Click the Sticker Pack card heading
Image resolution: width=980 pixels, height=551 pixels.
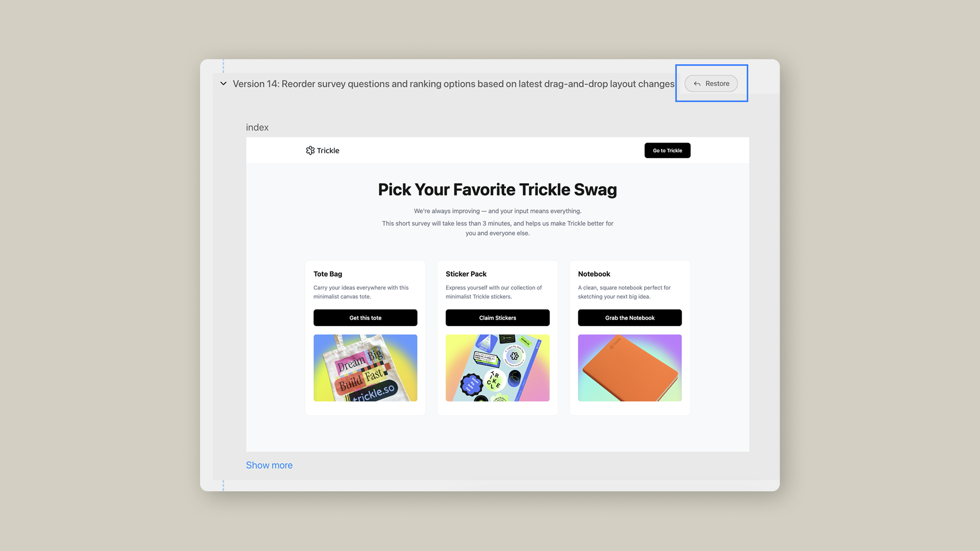[465, 274]
